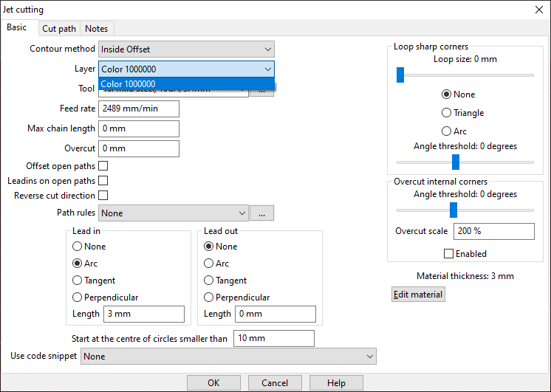Switch to the Cut path tab

[x=59, y=29]
